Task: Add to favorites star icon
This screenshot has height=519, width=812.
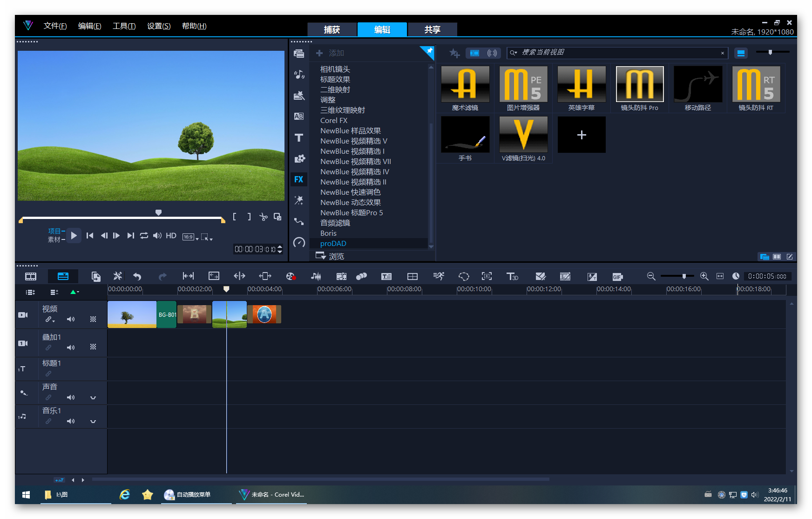Action: 454,53
